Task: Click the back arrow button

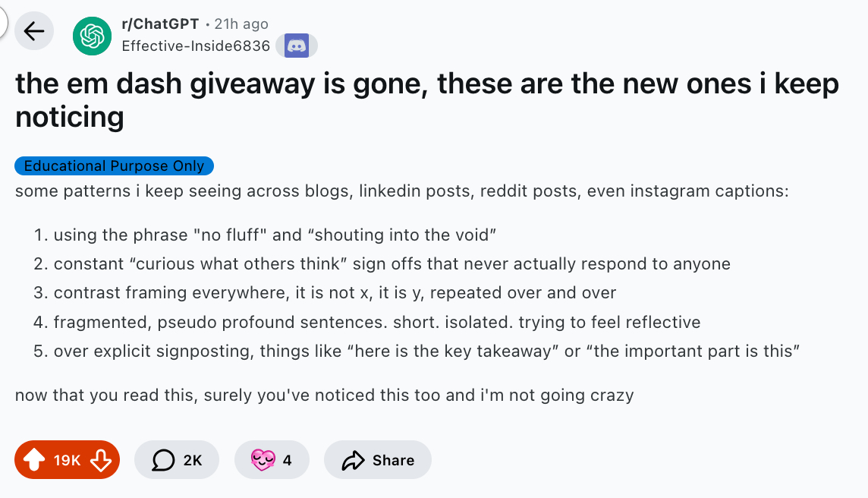Action: click(34, 31)
